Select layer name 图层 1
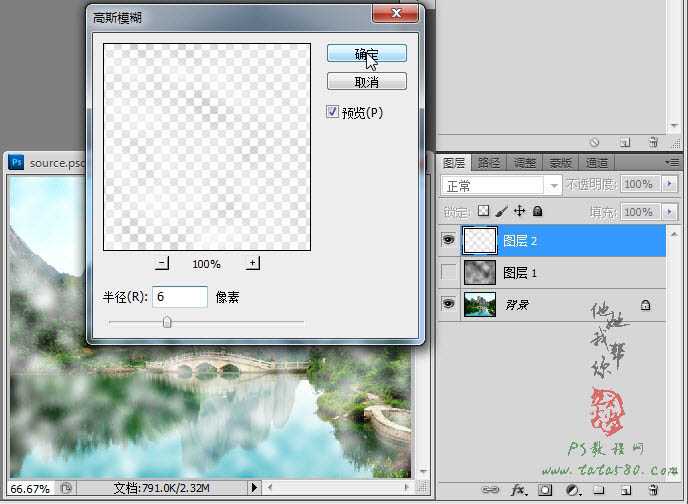Screen dimensions: 688x504 click(520, 273)
